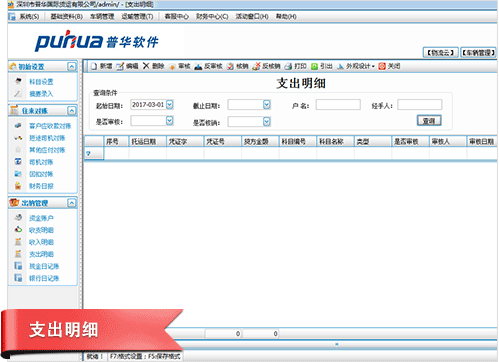Open the 起始日期 date dropdown
The width and height of the screenshot is (499, 362).
[x=170, y=105]
